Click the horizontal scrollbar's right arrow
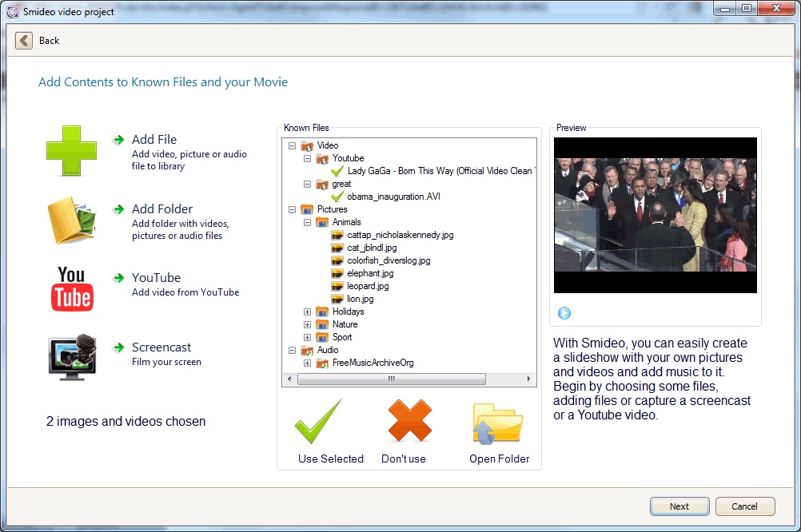 pyautogui.click(x=528, y=379)
